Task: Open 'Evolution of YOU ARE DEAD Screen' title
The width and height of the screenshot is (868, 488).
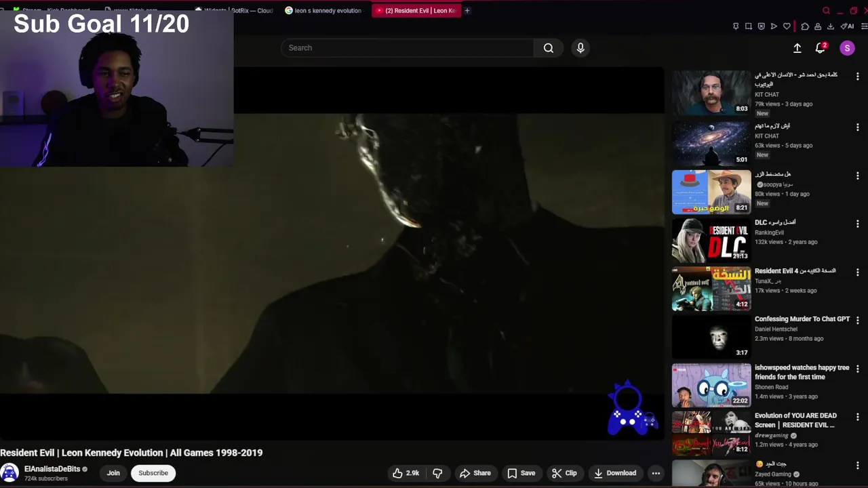Action: click(796, 420)
